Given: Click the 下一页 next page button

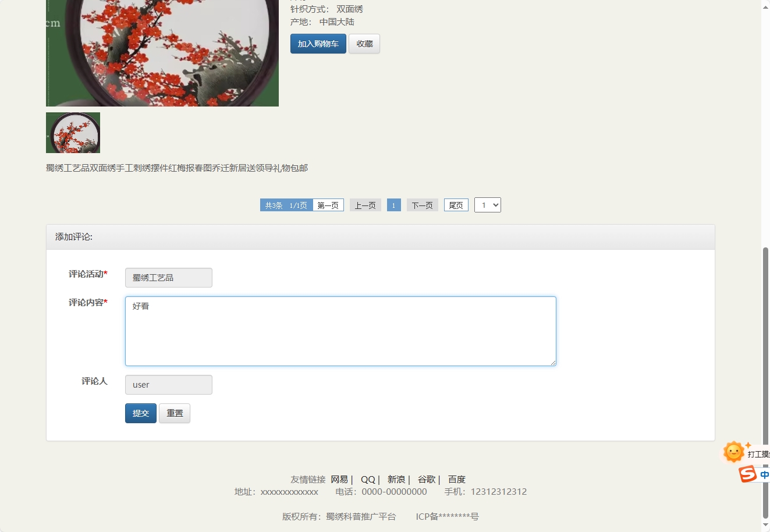Looking at the screenshot, I should 422,204.
